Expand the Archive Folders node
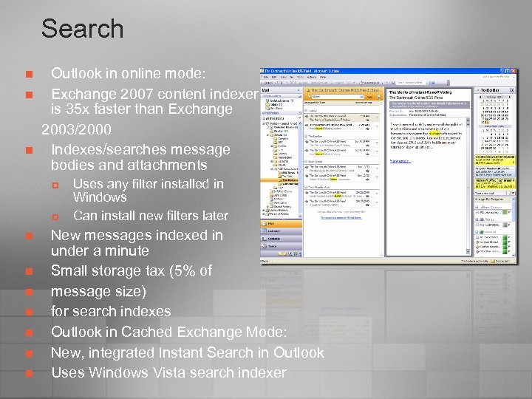532x399 pixels. [x=263, y=211]
